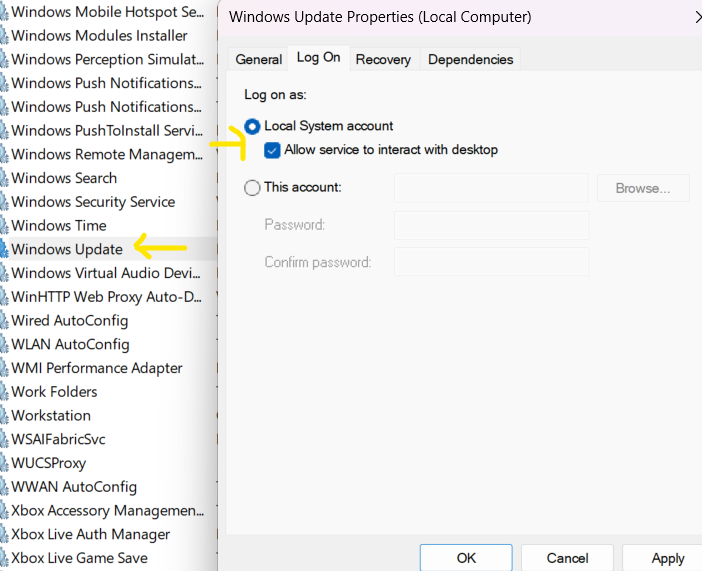Click gear icon beside Windows Remote Management

coord(4,155)
